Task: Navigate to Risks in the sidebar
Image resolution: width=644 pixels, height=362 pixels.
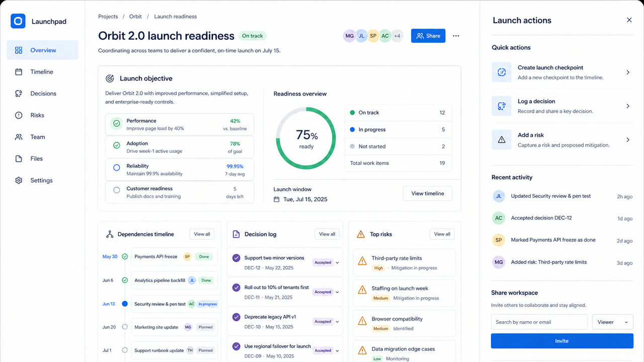Action: pos(42,115)
